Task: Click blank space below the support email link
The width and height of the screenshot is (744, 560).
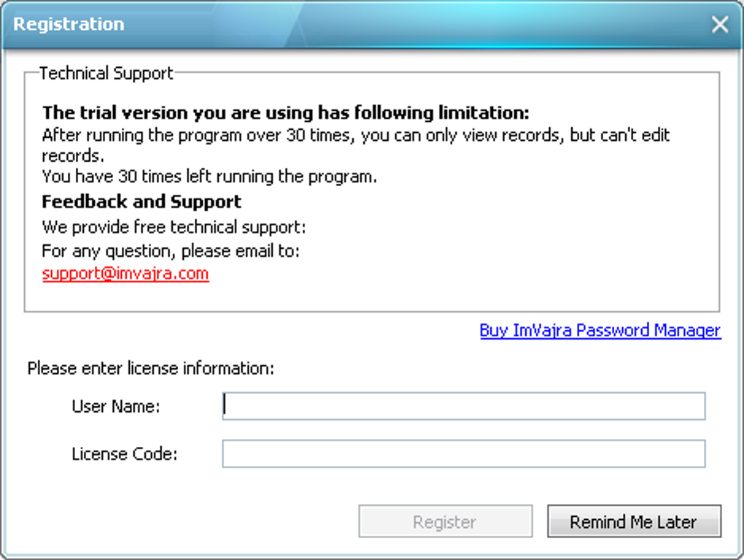Action: (x=365, y=296)
